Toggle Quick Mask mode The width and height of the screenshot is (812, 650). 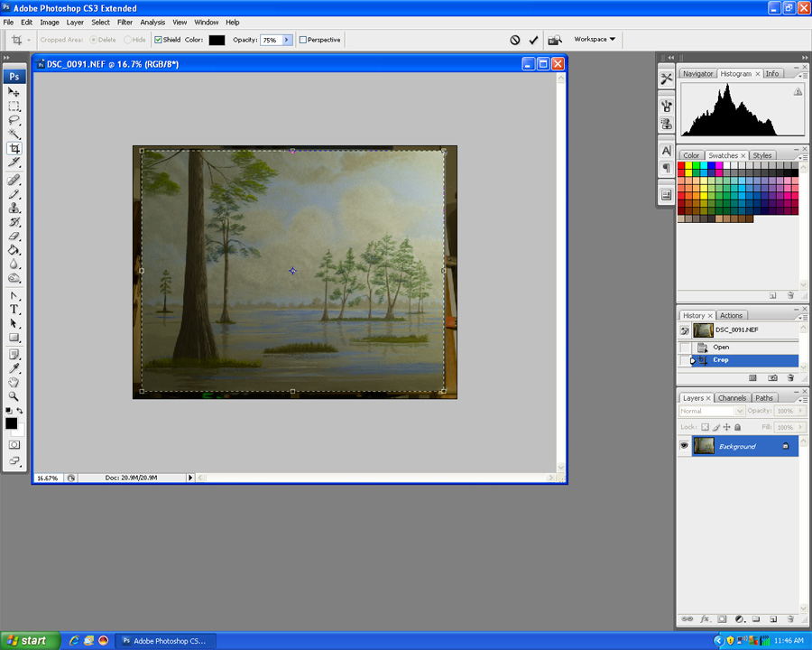click(x=14, y=445)
